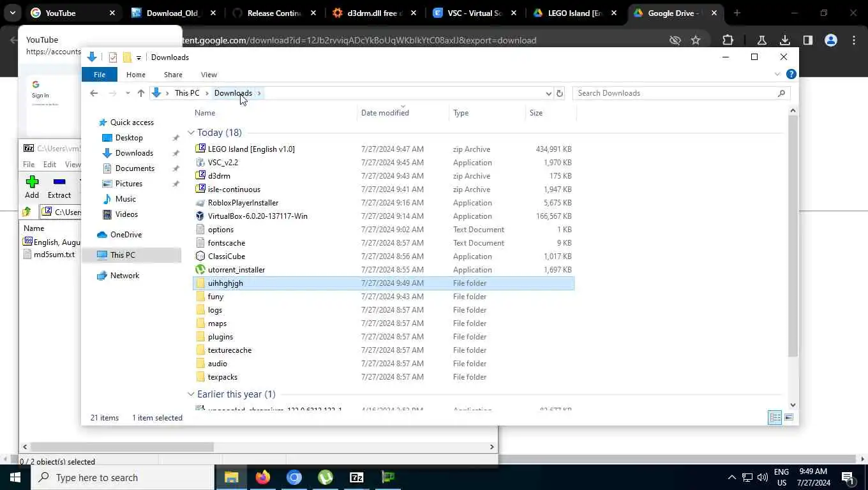Open the LEGO Island zip archive file icon
The image size is (868, 490).
(200, 149)
